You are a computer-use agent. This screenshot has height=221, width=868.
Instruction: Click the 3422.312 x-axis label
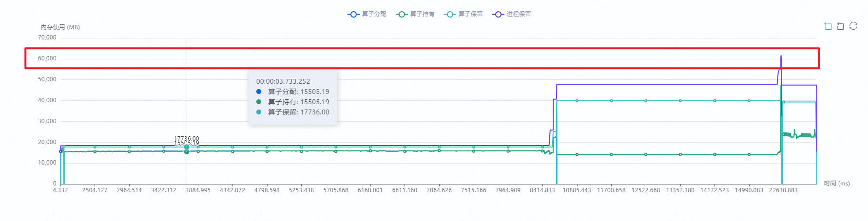[164, 190]
